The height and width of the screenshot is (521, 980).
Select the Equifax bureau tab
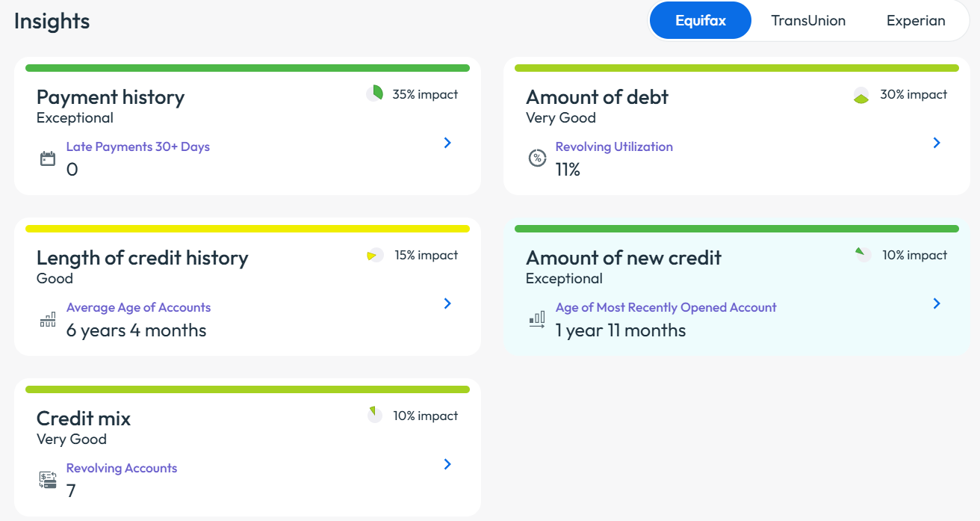[x=700, y=20]
